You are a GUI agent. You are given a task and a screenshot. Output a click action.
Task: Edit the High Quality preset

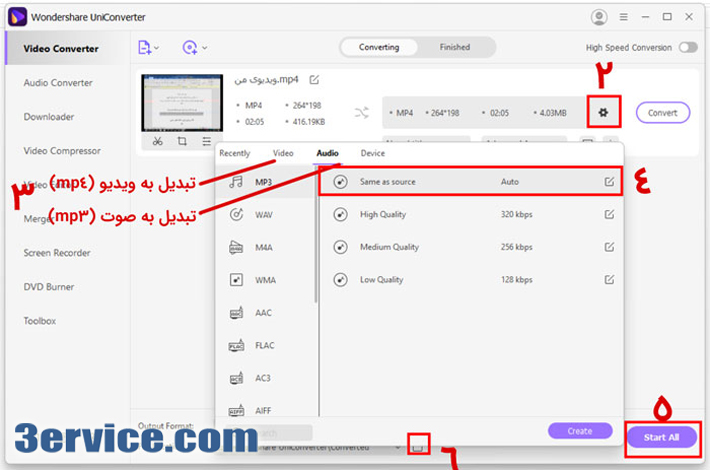(609, 214)
